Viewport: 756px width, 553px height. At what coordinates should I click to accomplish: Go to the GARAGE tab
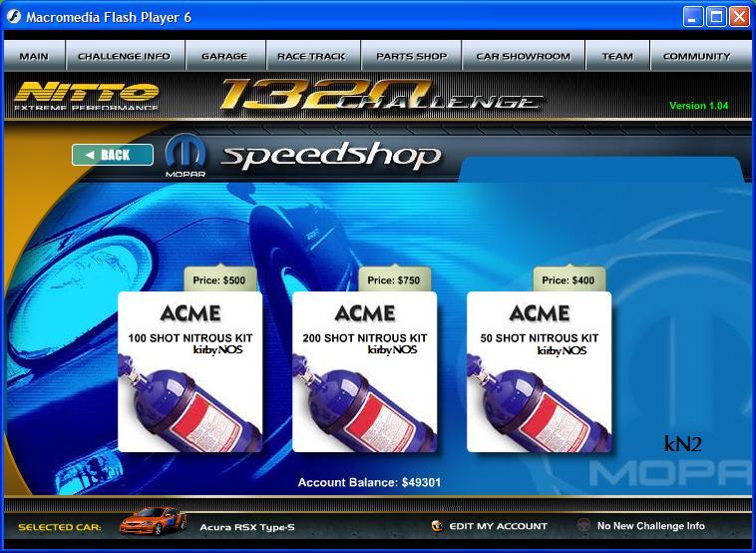click(x=224, y=56)
